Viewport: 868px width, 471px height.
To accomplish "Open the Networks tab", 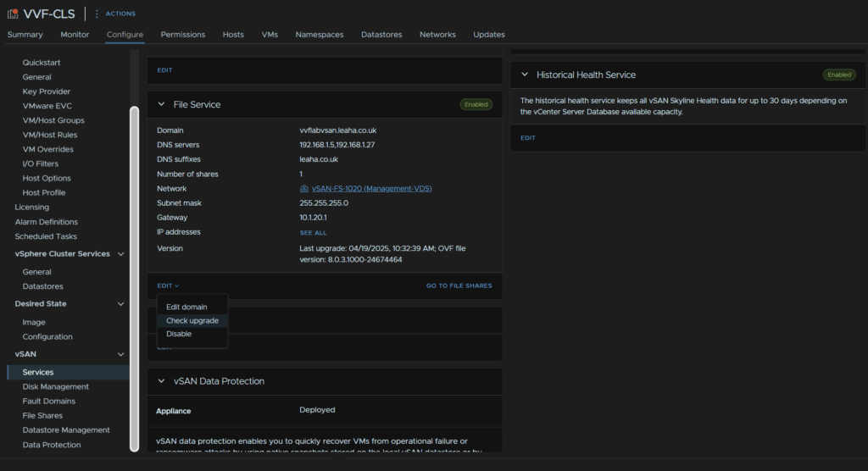I will (437, 35).
